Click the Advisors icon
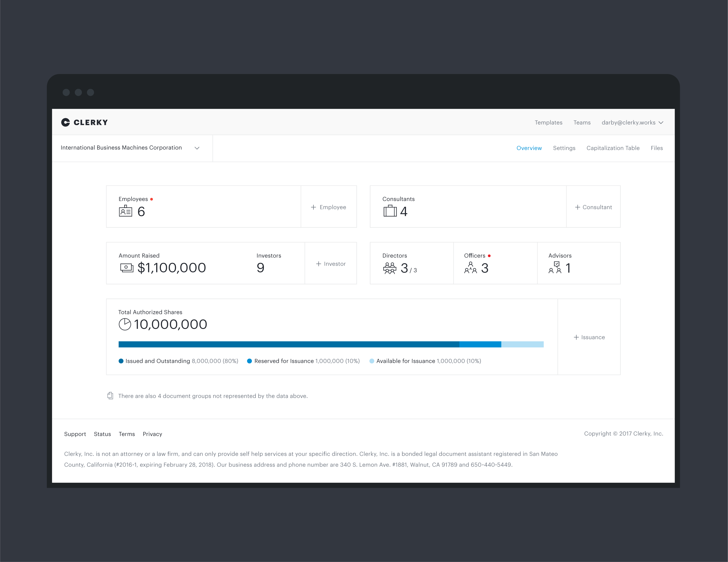The image size is (728, 562). 555,267
